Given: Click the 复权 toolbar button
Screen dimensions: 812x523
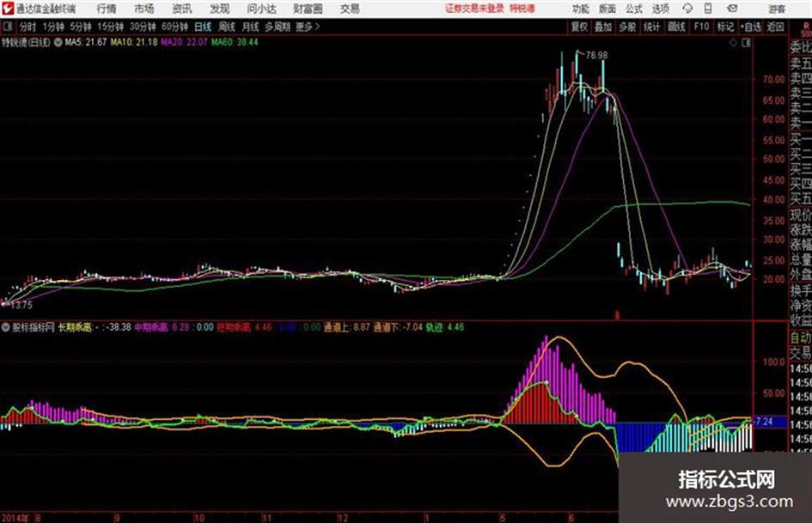Looking at the screenshot, I should pos(579,27).
